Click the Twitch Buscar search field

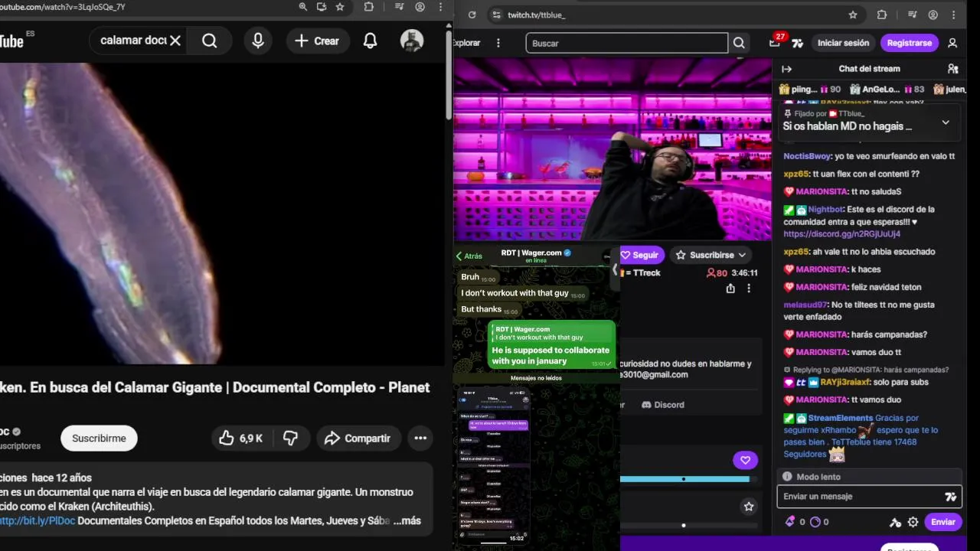(626, 43)
